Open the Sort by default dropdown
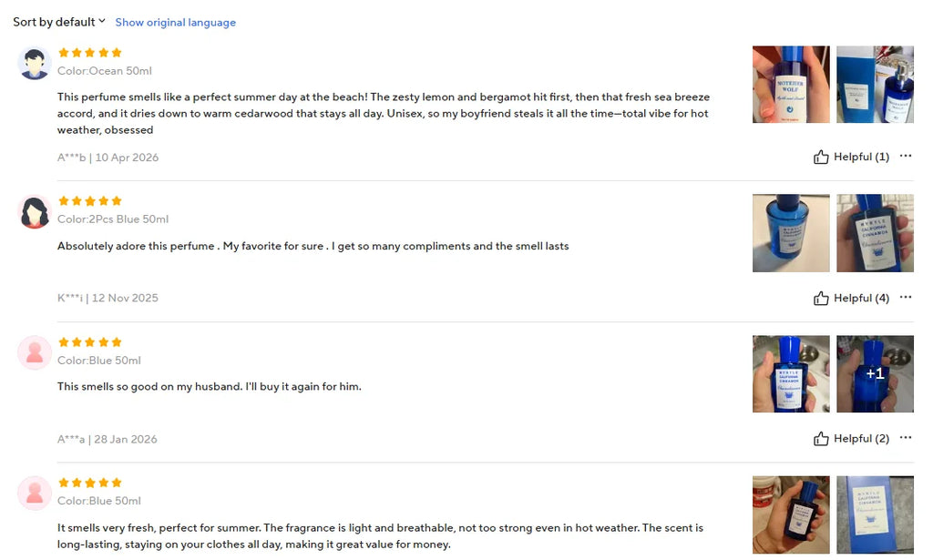Screen dimensions: 933x560 pyautogui.click(x=59, y=22)
